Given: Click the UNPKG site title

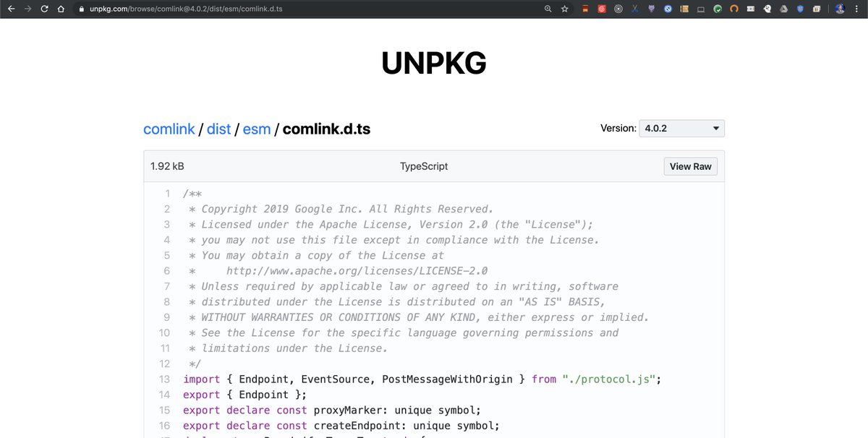Looking at the screenshot, I should [434, 64].
